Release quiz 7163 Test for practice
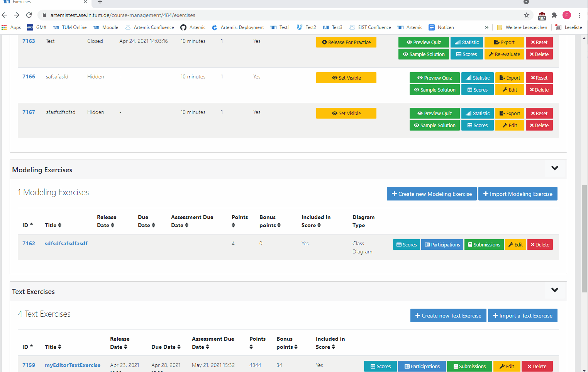 click(346, 42)
